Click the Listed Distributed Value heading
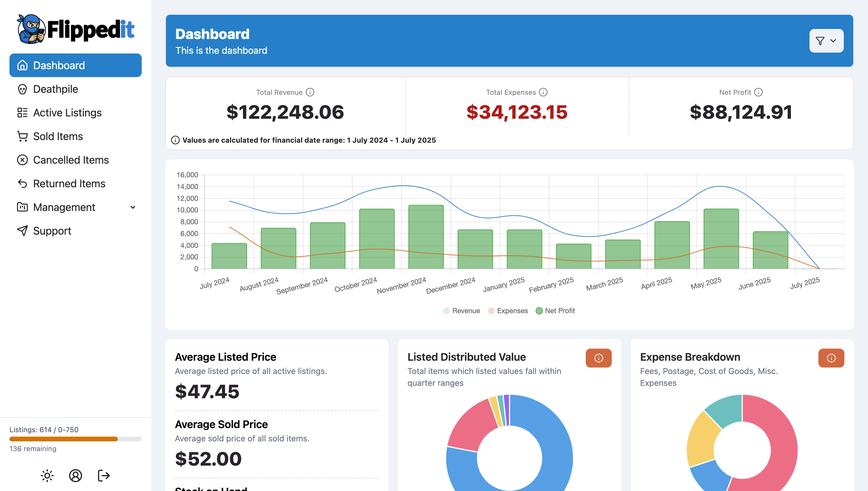 click(466, 357)
